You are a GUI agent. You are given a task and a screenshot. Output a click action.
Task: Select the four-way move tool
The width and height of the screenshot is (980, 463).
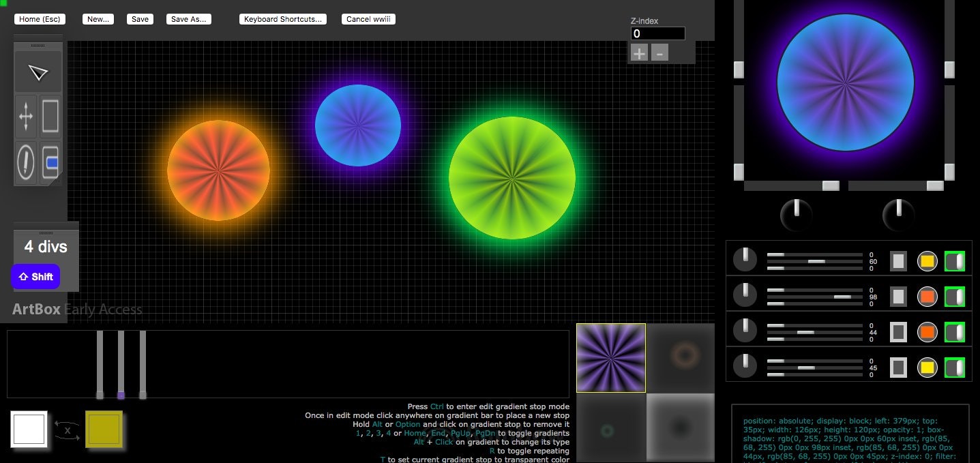point(26,117)
